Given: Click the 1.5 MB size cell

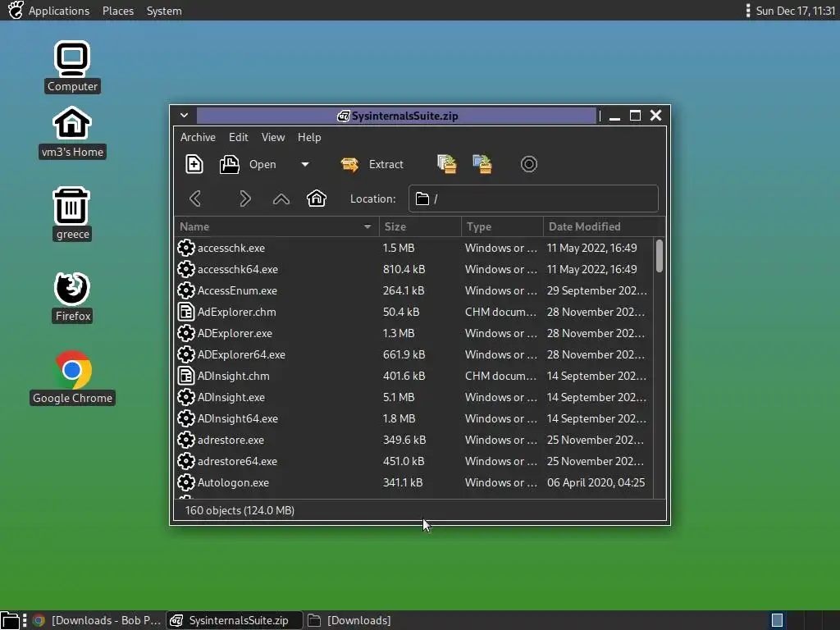Looking at the screenshot, I should (x=399, y=248).
